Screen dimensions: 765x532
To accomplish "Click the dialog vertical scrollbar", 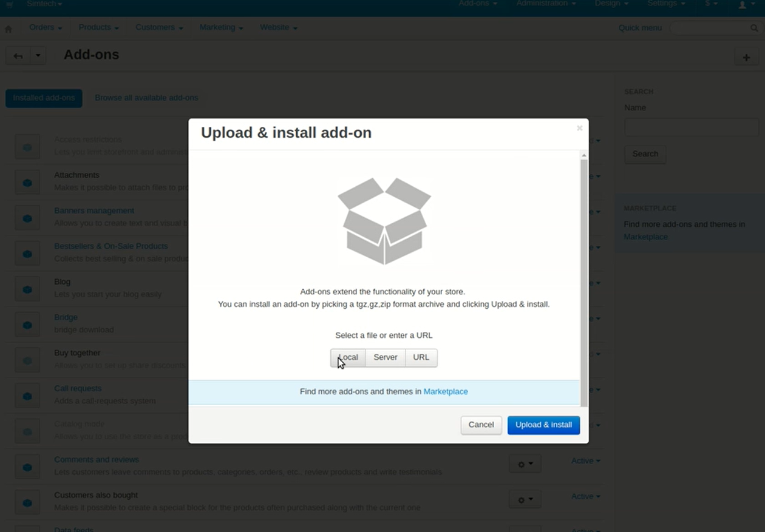I will point(584,279).
